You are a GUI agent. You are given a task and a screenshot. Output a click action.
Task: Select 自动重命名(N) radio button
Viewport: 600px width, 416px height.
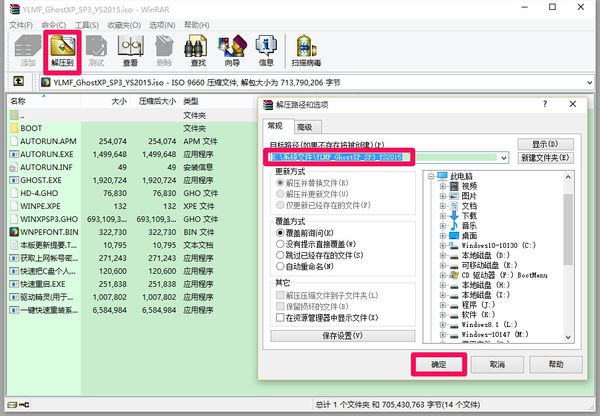click(280, 266)
